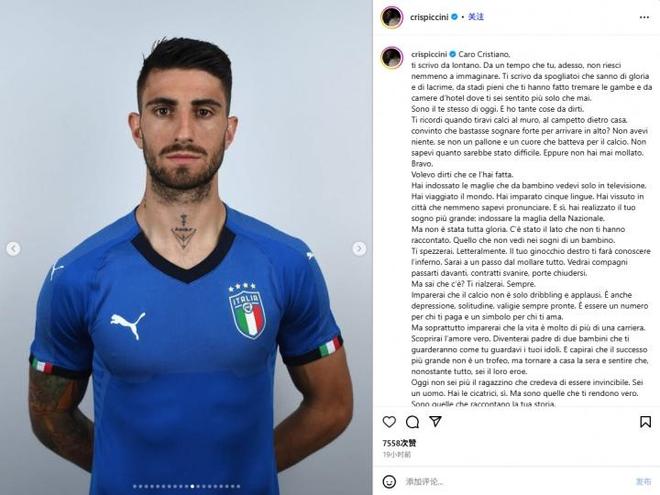Click the crispiccini avatar in the post header
Image resolution: width=660 pixels, height=495 pixels.
coord(392,17)
